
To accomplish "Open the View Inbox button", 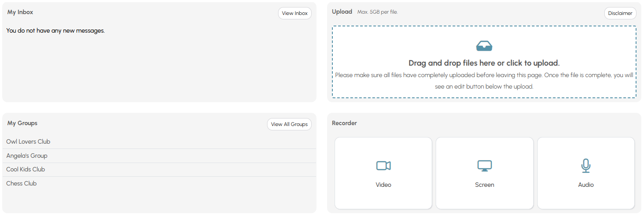I will tap(295, 13).
